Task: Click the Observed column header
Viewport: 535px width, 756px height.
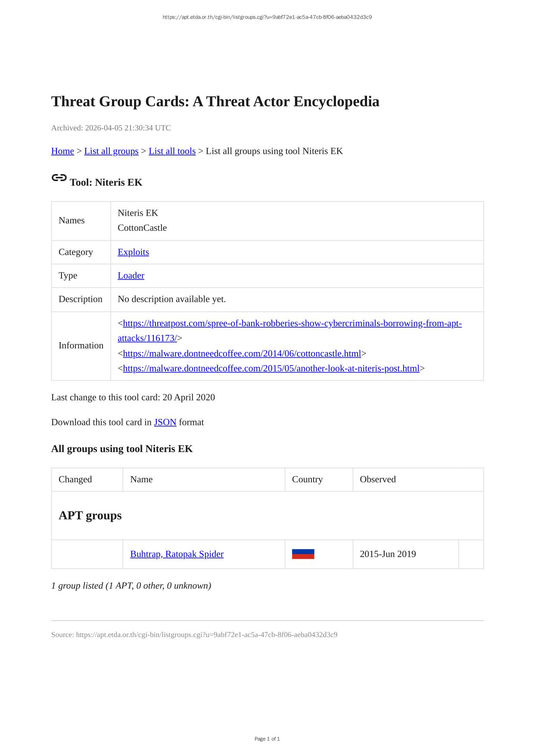Action: (377, 480)
